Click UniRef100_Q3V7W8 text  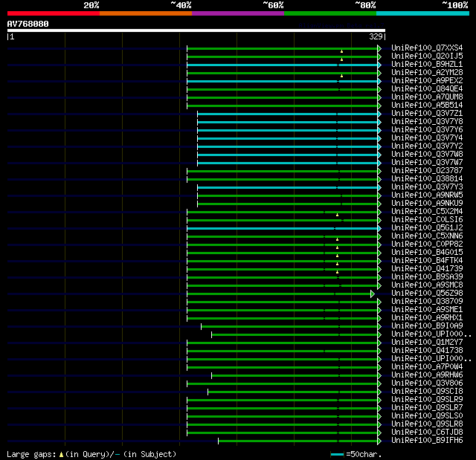427,155
